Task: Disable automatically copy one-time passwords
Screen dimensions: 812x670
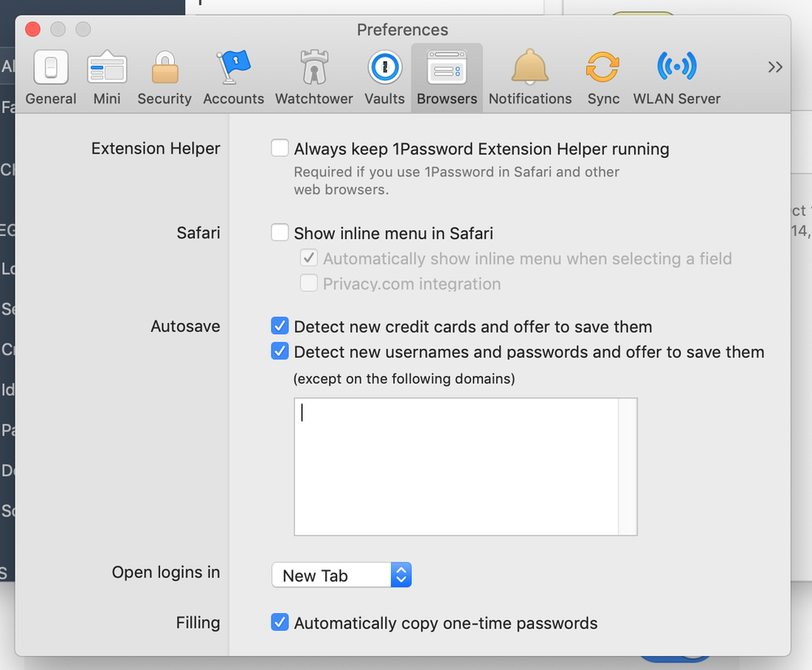Action: tap(280, 623)
